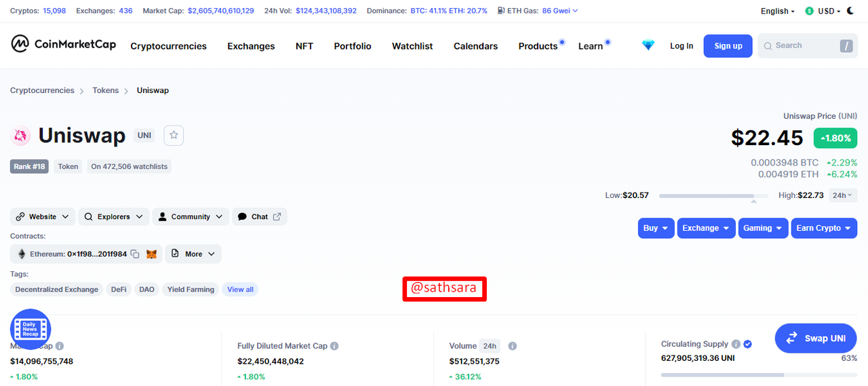Click the search magnifier icon
This screenshot has width=868, height=386.
coord(768,45)
